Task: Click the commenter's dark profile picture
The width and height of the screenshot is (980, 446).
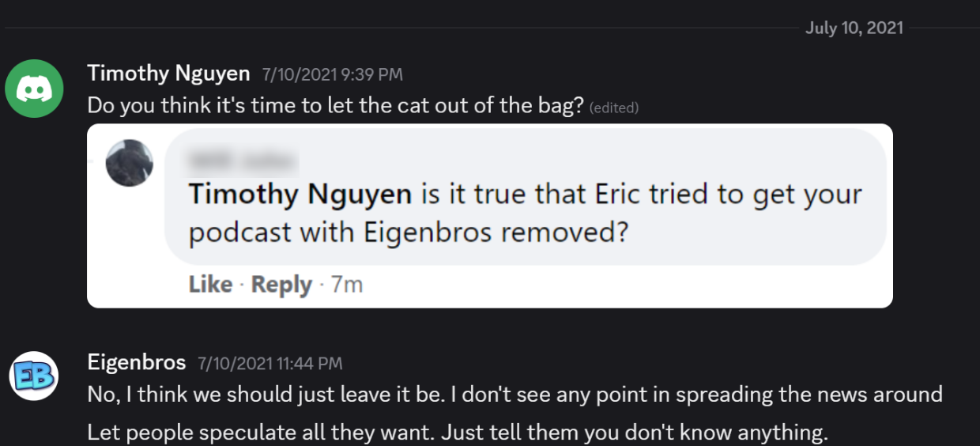Action: click(x=130, y=163)
